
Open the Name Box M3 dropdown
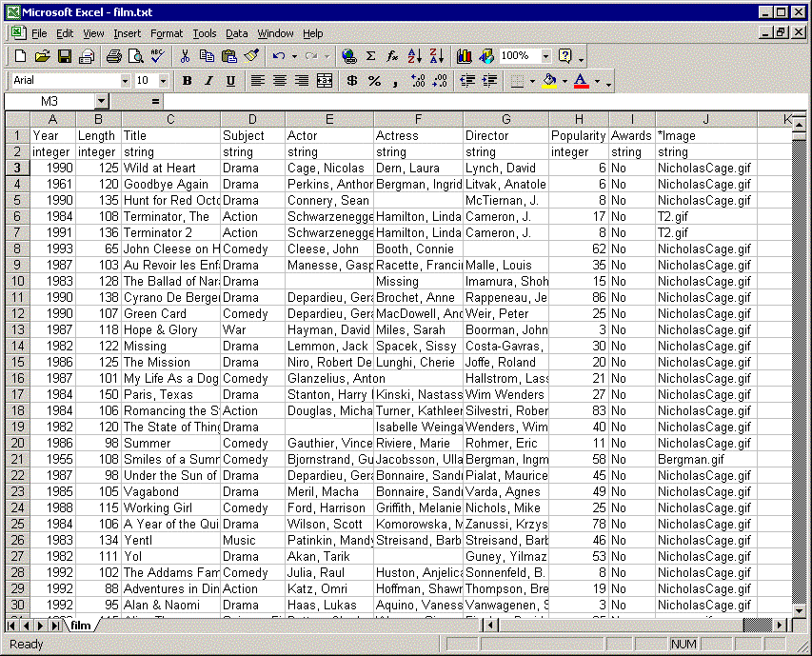(102, 101)
